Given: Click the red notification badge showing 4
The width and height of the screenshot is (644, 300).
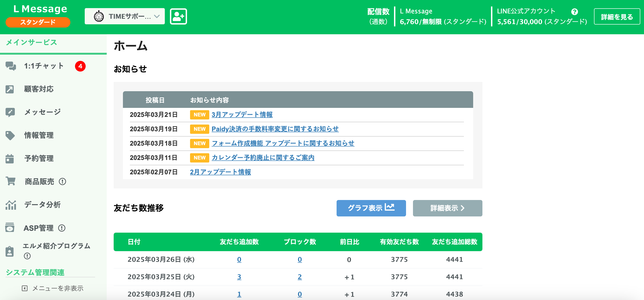Looking at the screenshot, I should (80, 66).
